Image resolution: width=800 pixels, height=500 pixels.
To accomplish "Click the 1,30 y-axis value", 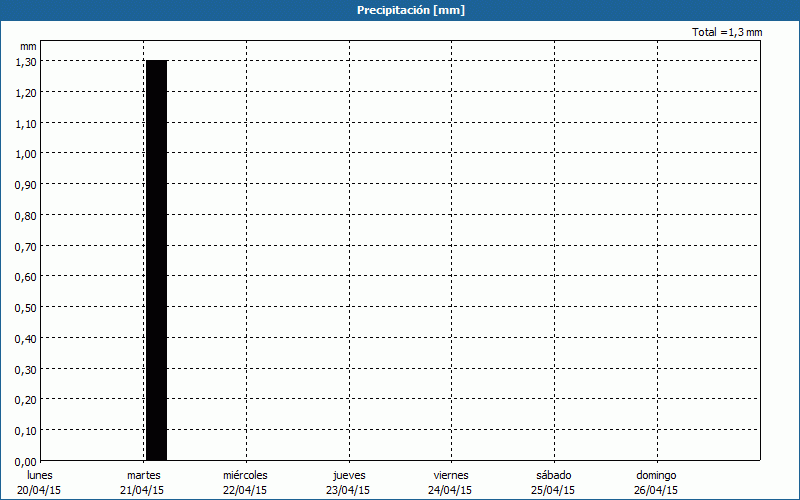I will tap(26, 61).
